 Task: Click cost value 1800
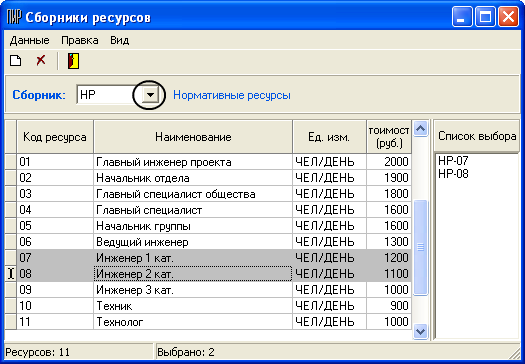point(389,194)
